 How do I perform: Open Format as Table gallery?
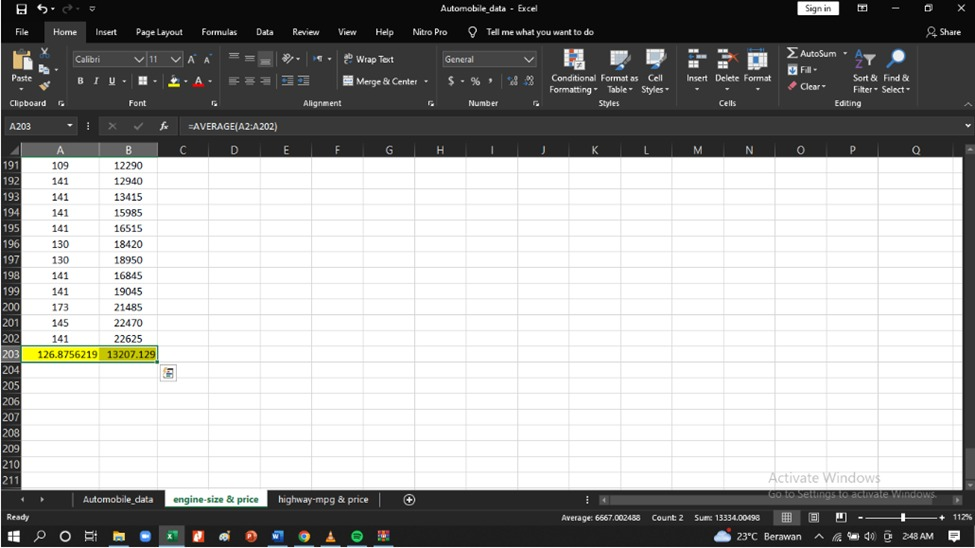click(619, 72)
